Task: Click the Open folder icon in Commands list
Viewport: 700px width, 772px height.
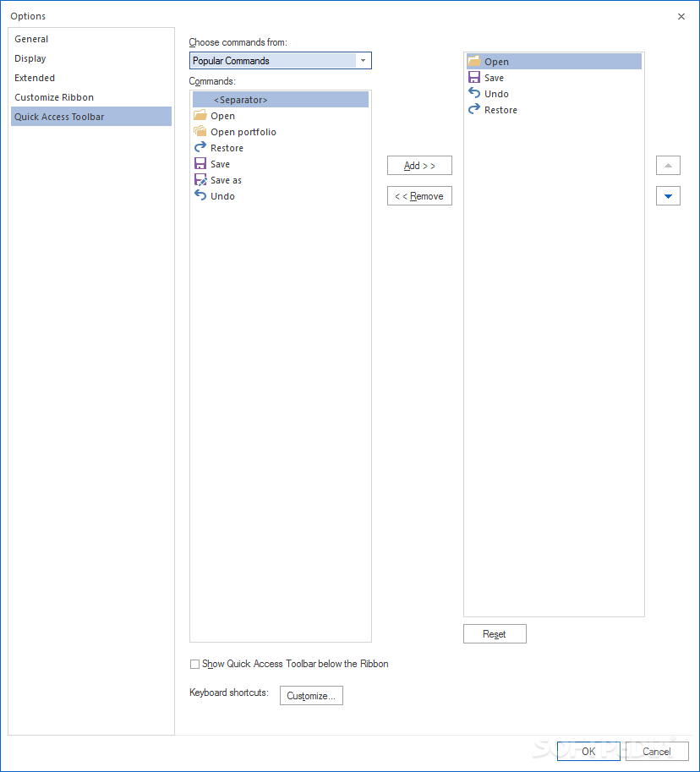Action: click(200, 116)
